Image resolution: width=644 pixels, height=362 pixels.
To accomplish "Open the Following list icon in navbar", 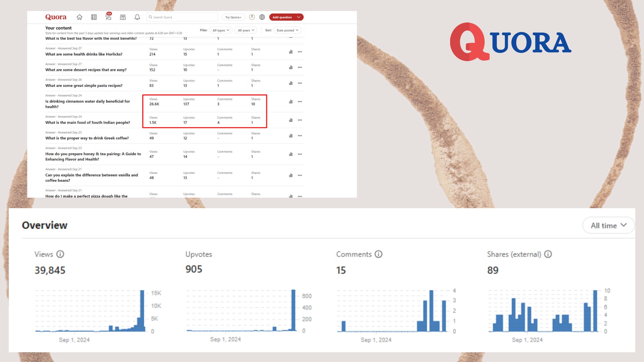I will tap(94, 17).
